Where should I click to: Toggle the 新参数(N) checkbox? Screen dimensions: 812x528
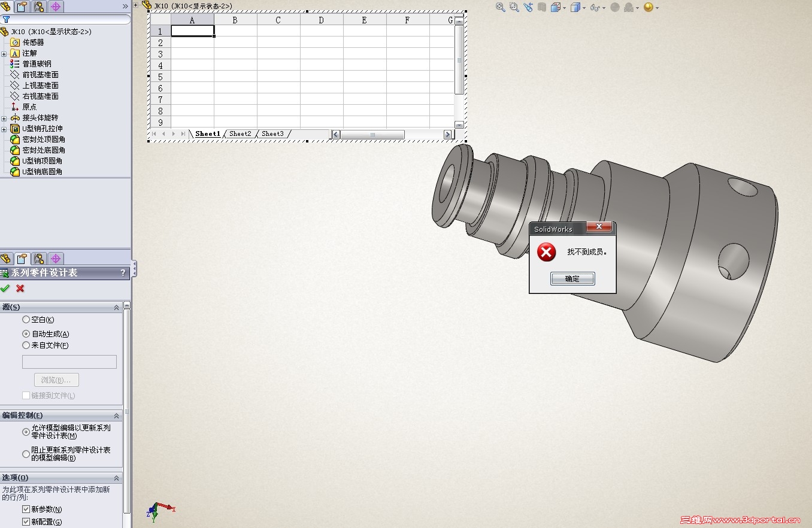click(x=26, y=509)
